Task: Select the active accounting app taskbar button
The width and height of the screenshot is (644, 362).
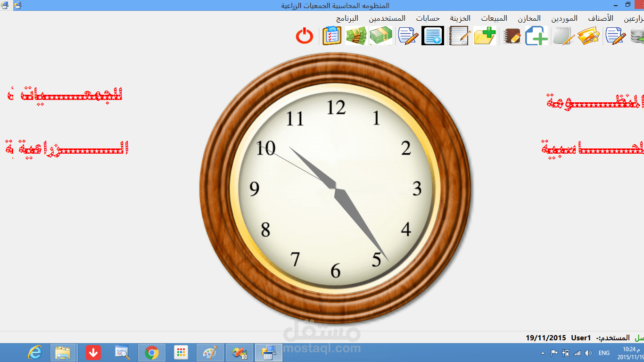Action: tap(269, 353)
